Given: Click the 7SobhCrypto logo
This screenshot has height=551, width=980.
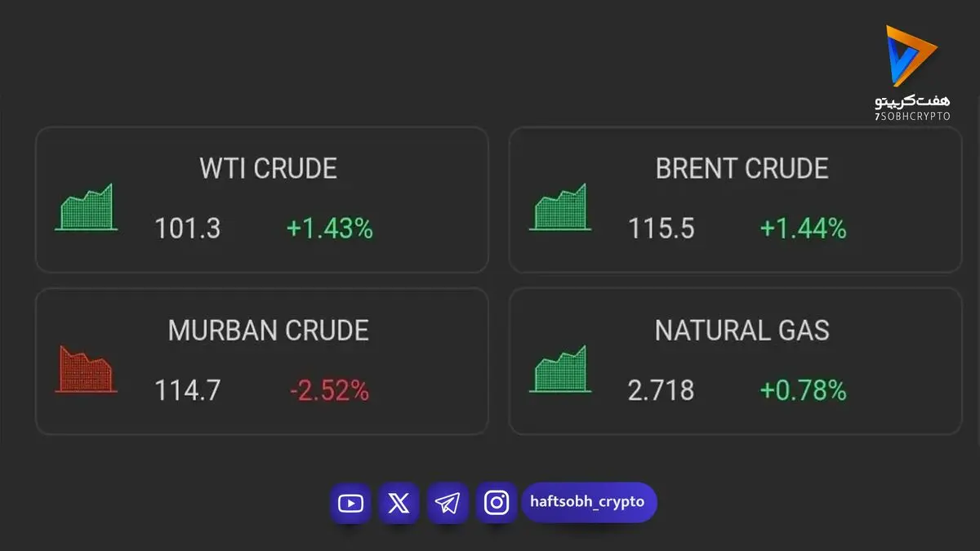Looking at the screenshot, I should [x=912, y=73].
